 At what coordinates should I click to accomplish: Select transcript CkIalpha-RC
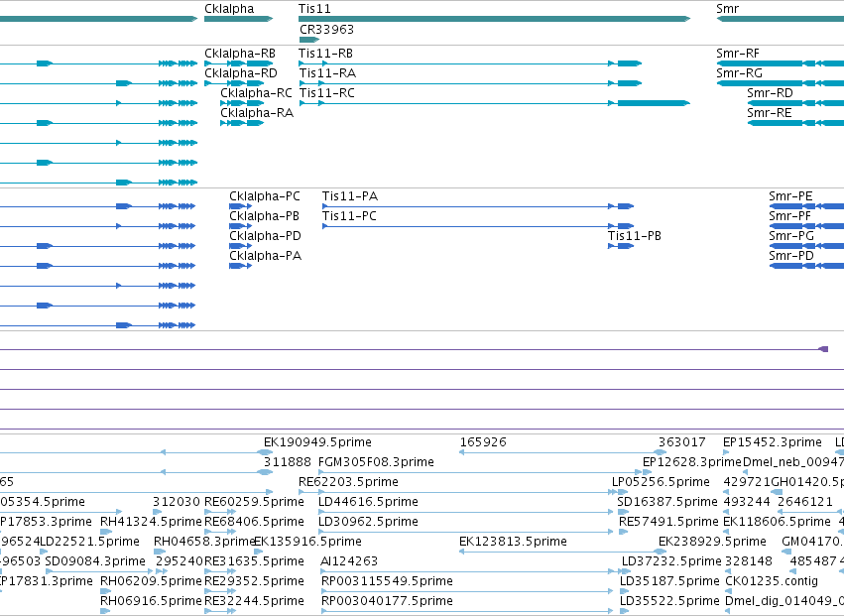[x=256, y=93]
